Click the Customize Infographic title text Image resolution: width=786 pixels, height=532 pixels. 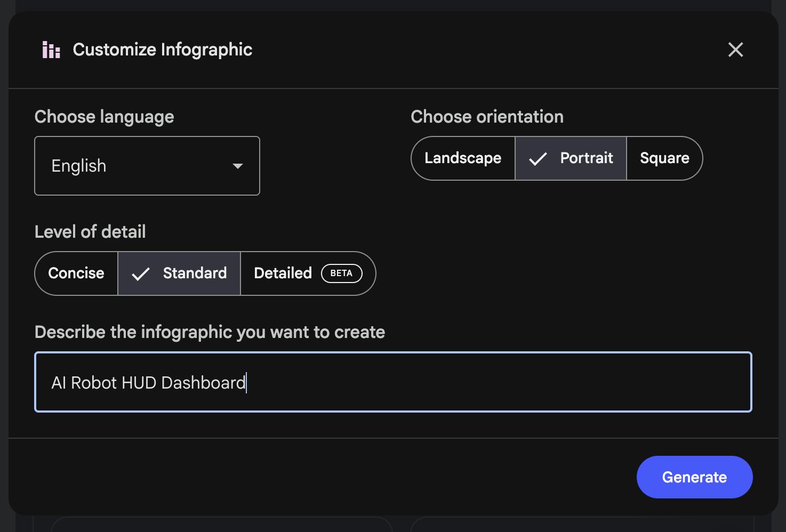(163, 50)
